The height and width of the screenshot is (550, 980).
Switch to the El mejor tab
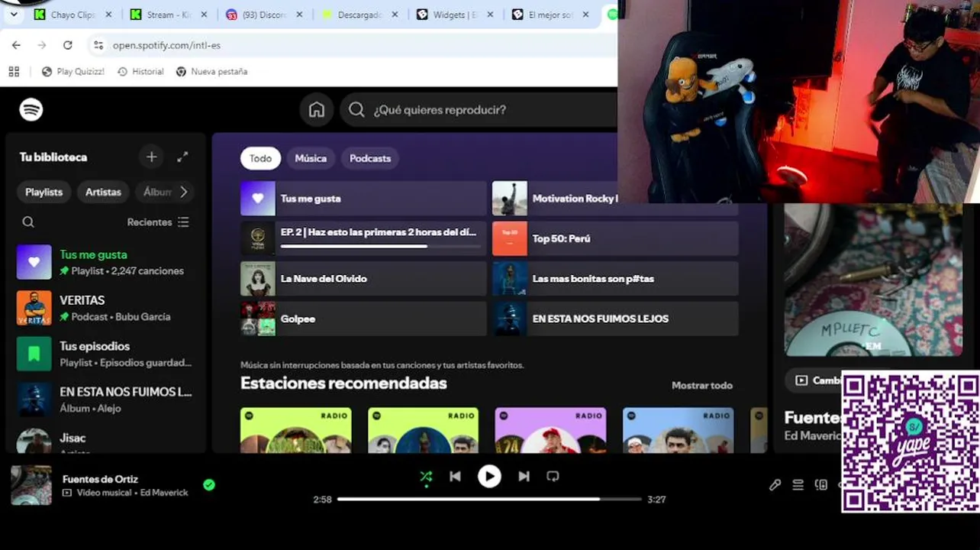[550, 15]
